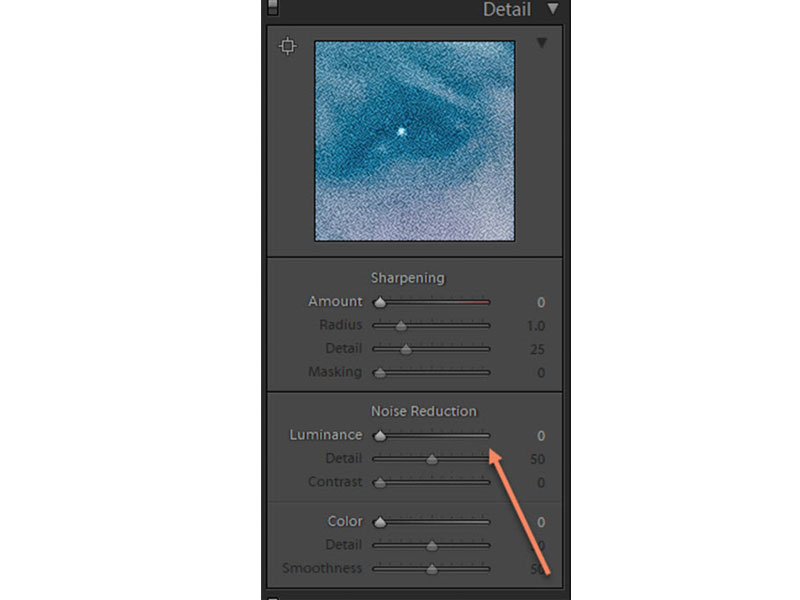This screenshot has width=800, height=600.
Task: Click the Sharpening Amount slider handle
Action: pyautogui.click(x=380, y=303)
